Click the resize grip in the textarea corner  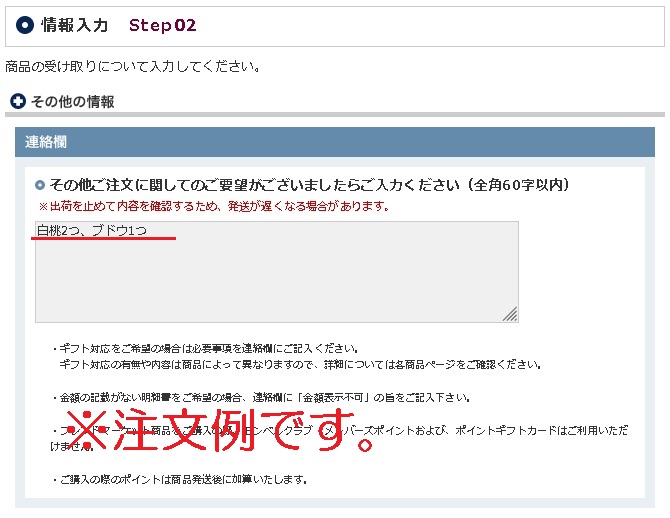click(510, 314)
